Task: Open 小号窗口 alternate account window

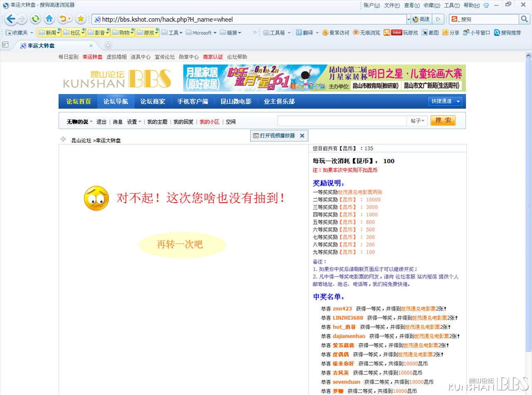Action: [476, 32]
